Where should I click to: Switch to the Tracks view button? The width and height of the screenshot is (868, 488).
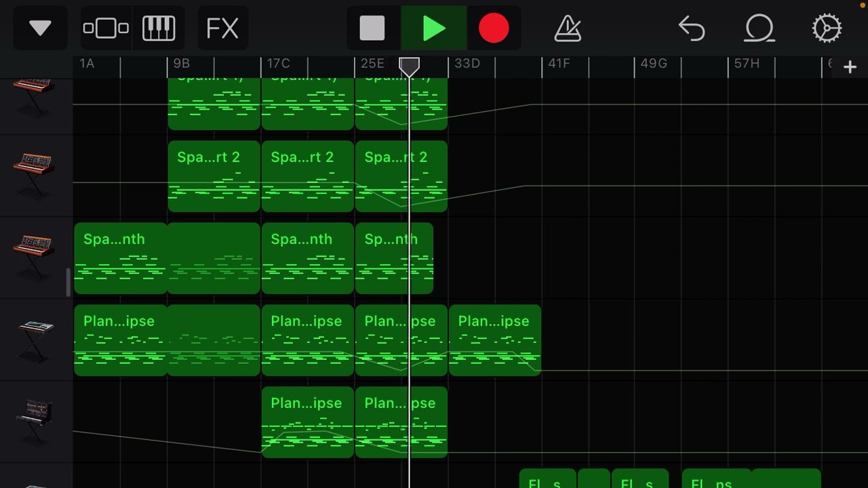pos(106,28)
